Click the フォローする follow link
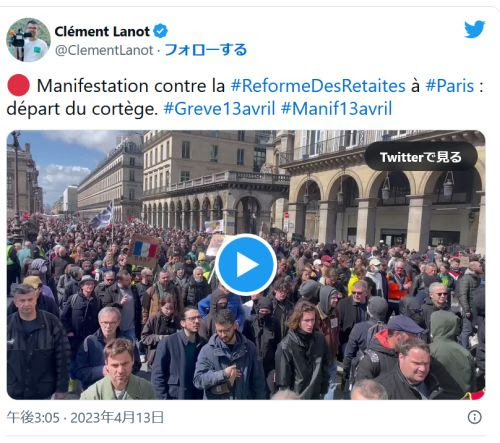Image resolution: width=500 pixels, height=443 pixels. pyautogui.click(x=206, y=50)
